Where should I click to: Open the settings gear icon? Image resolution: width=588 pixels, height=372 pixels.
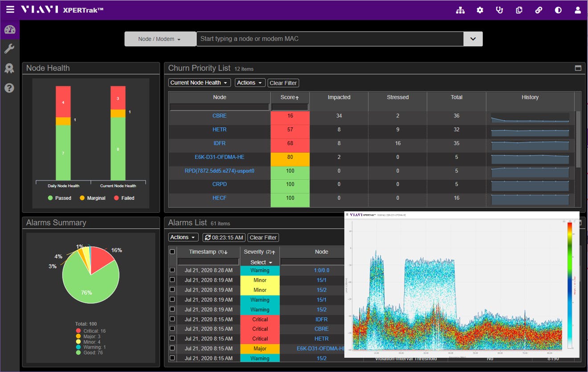480,10
